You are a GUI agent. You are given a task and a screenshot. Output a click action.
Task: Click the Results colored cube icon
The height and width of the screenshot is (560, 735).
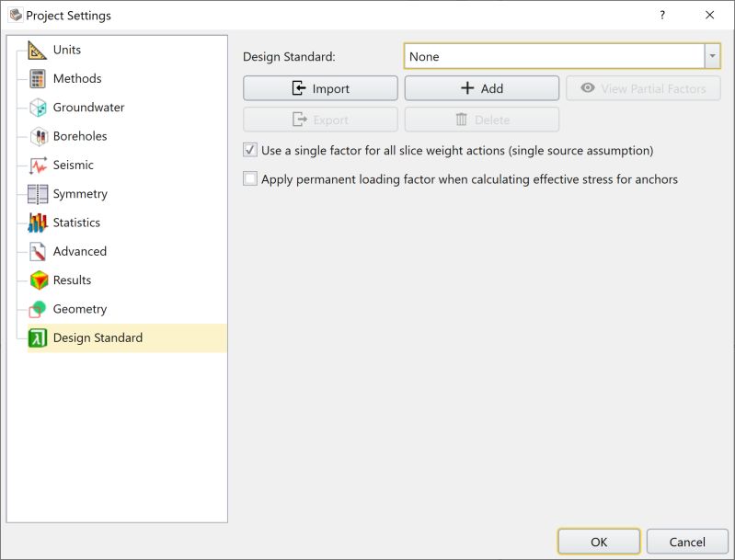tap(39, 280)
